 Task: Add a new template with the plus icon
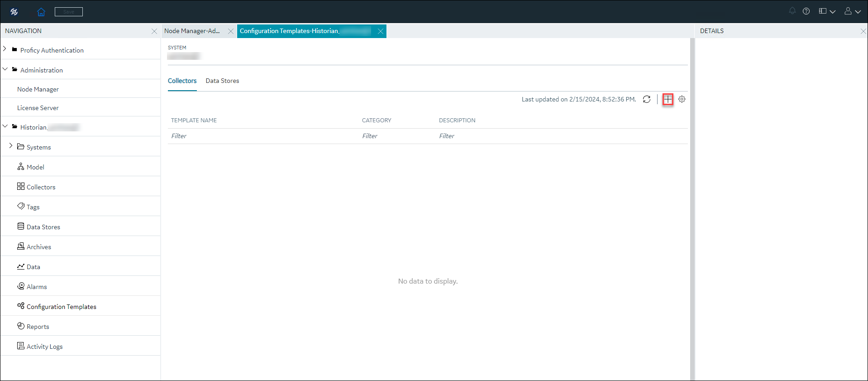pyautogui.click(x=668, y=99)
